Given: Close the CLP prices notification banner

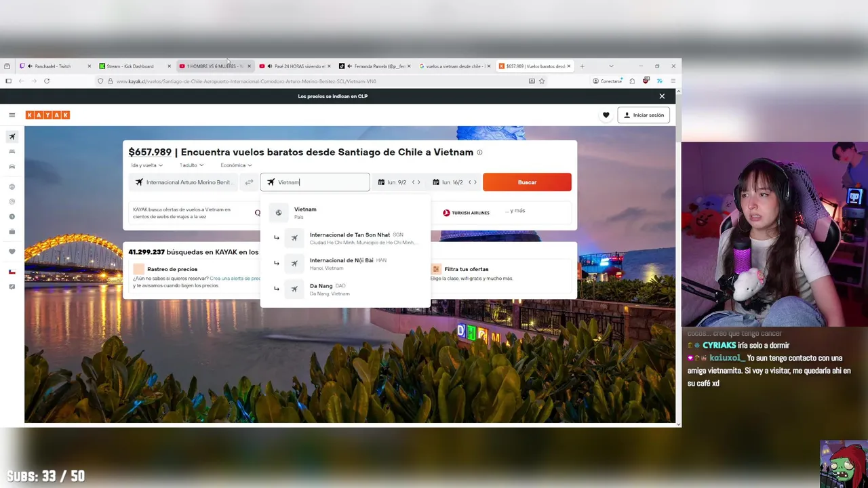Looking at the screenshot, I should [662, 96].
